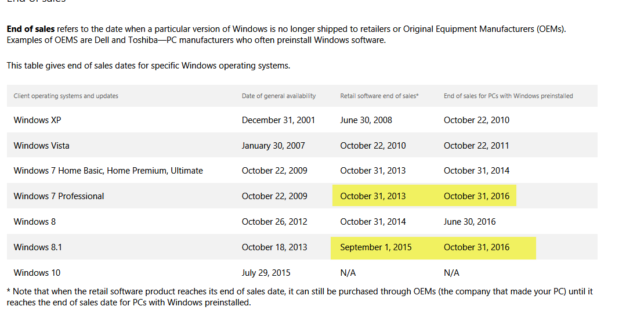Click the 'Retail software end of sales*' header
The image size is (644, 317).
pyautogui.click(x=379, y=96)
